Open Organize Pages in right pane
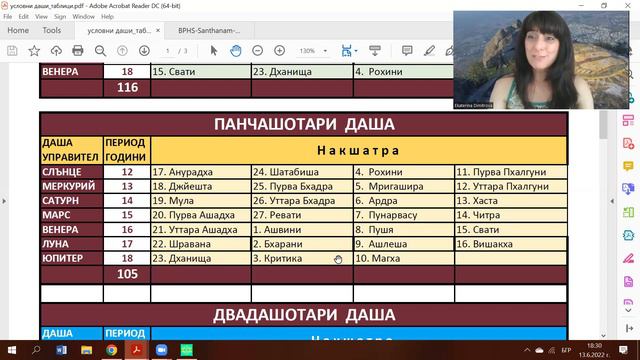Viewport: 640px width, 360px height. pyautogui.click(x=628, y=120)
